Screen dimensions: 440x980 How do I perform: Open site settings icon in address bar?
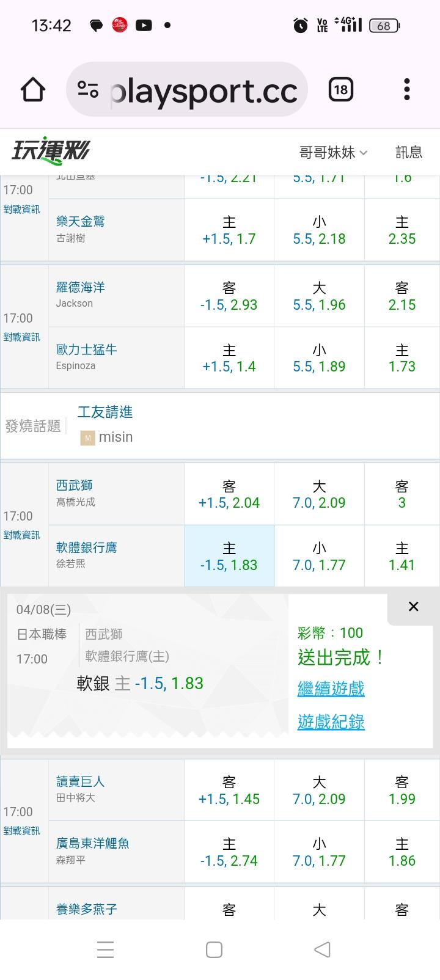(x=88, y=90)
